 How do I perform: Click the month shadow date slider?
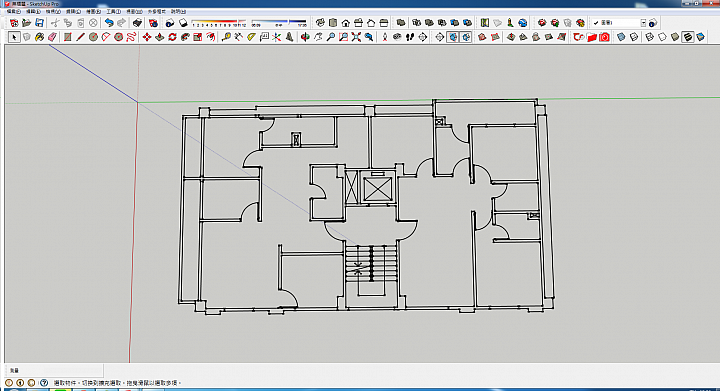click(219, 22)
